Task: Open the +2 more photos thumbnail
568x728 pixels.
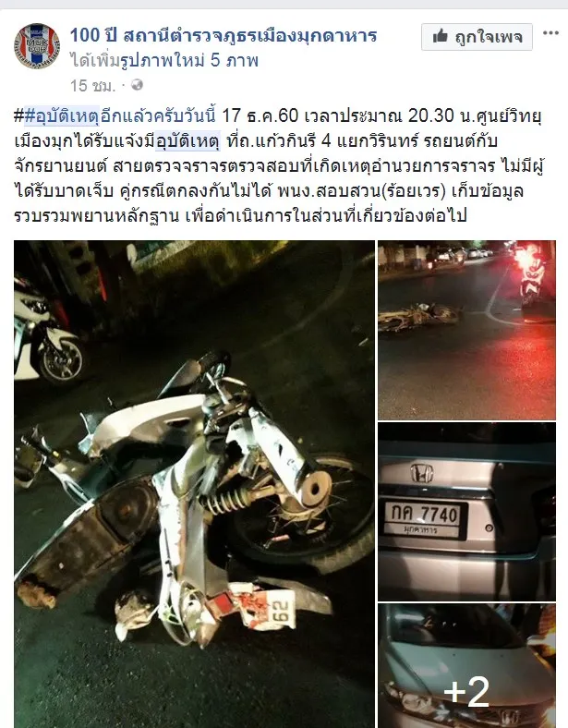Action: [466, 666]
